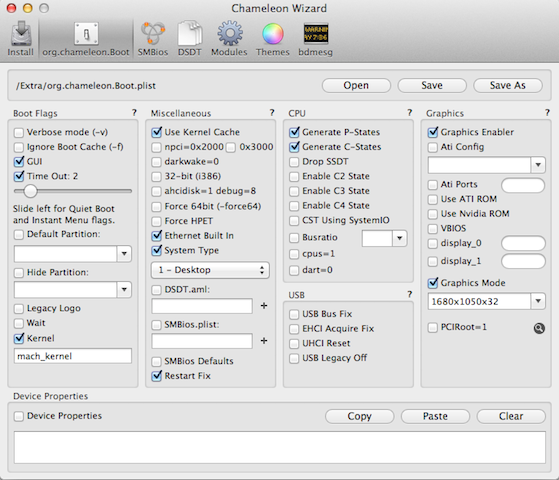This screenshot has height=480, width=559.
Task: Enable PCIRoot=1 checkbox
Action: [432, 327]
